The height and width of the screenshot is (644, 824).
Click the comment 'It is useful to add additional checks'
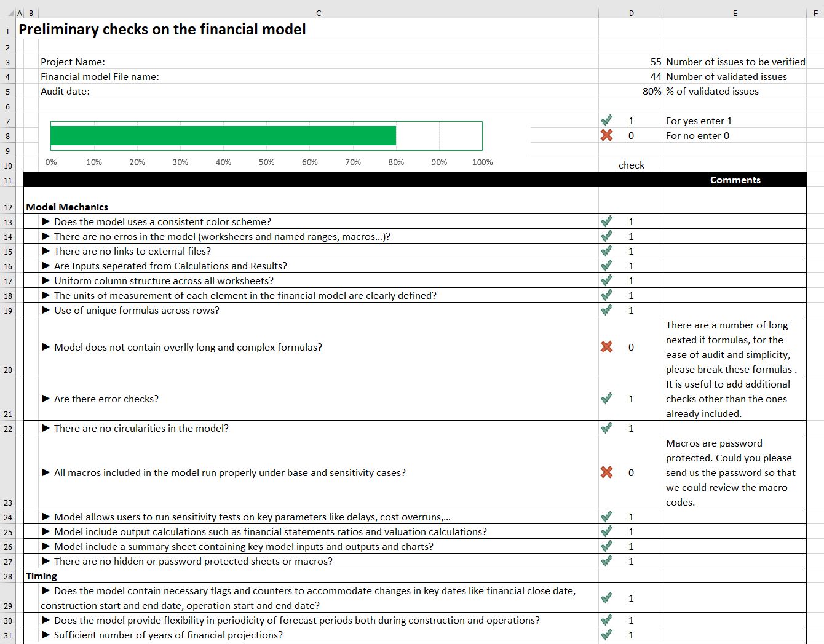click(x=735, y=399)
